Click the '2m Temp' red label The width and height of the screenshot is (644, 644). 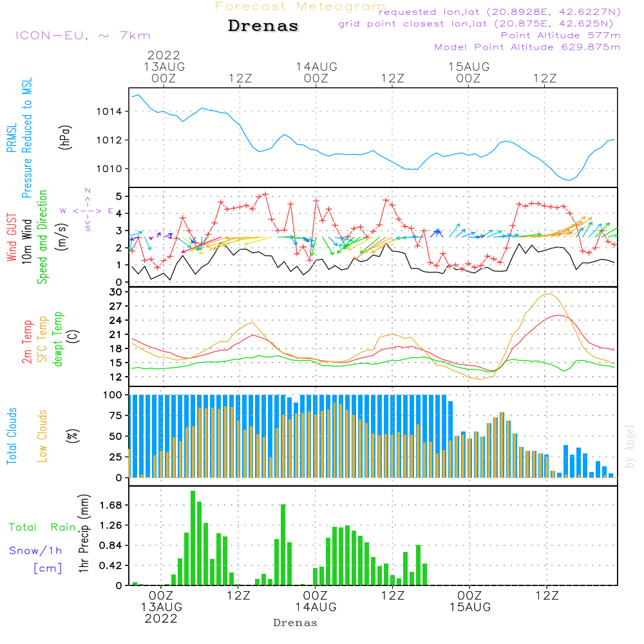click(26, 342)
